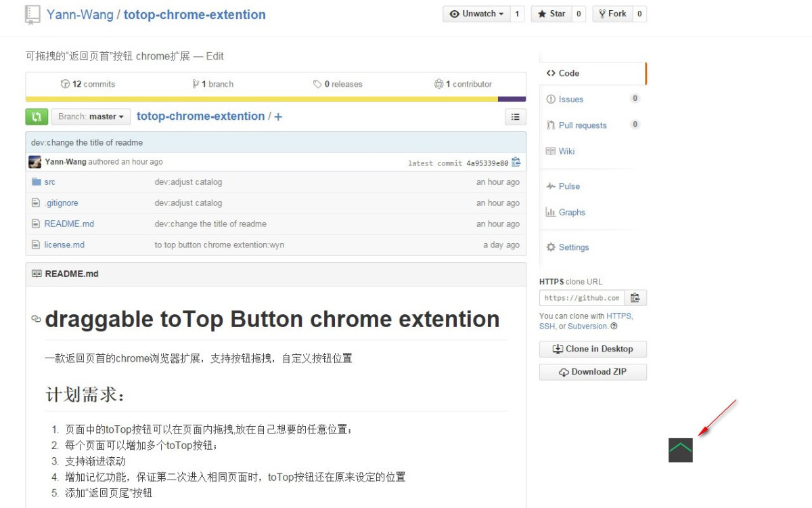The height and width of the screenshot is (508, 812).
Task: Expand the Branch: master dropdown
Action: point(91,117)
